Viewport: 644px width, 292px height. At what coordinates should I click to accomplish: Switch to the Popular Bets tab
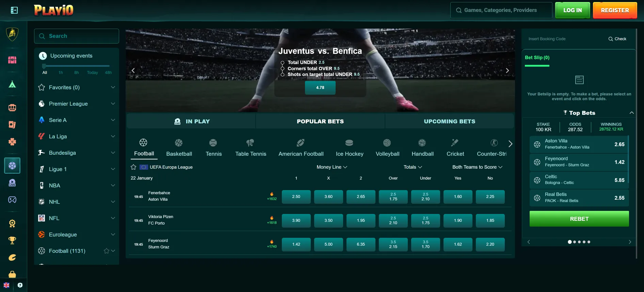(320, 121)
